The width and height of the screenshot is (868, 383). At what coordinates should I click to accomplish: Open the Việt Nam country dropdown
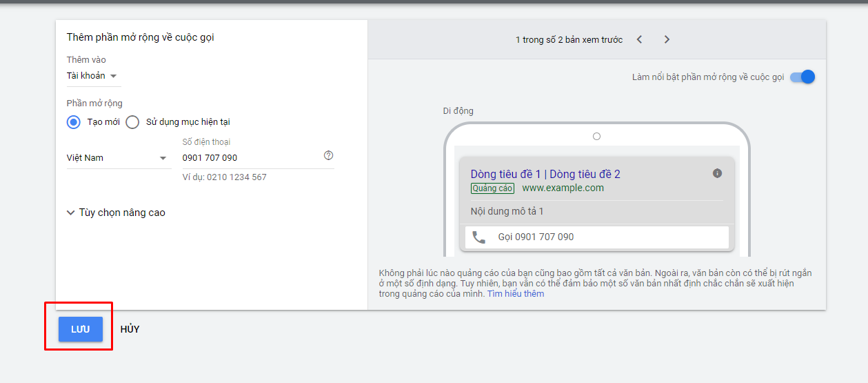tap(117, 158)
